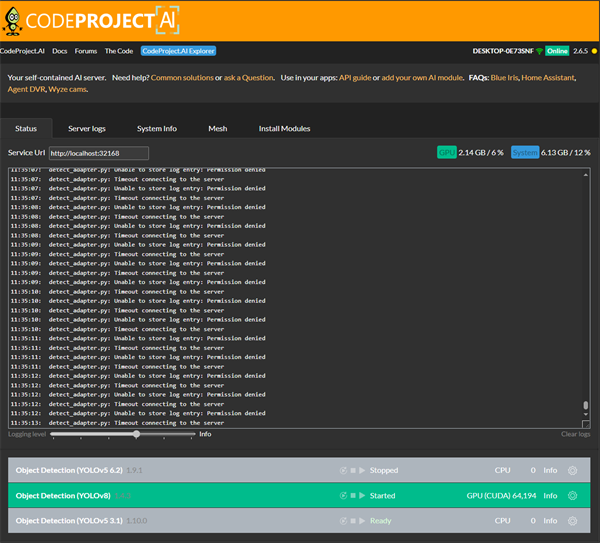The width and height of the screenshot is (600, 543).
Task: Open the Docs menu link
Action: pyautogui.click(x=60, y=51)
